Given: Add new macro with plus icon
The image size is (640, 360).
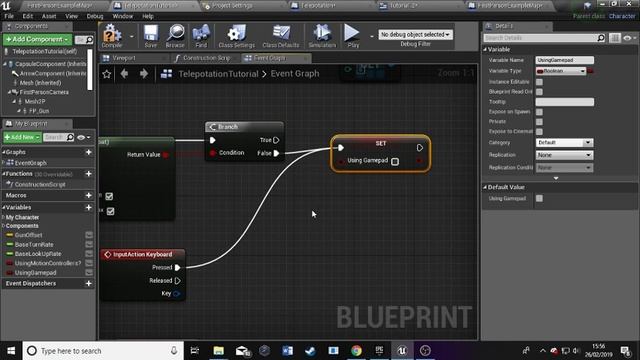Looking at the screenshot, I should pyautogui.click(x=89, y=195).
